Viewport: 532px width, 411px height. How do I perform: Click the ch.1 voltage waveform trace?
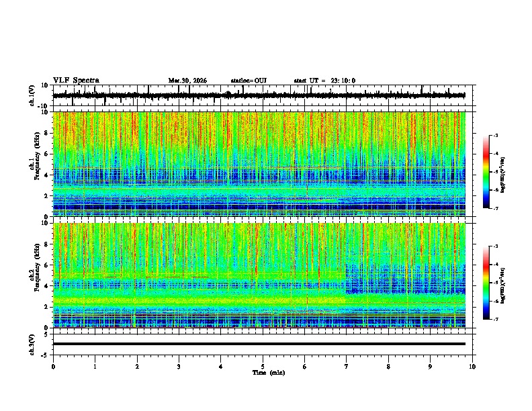click(259, 95)
